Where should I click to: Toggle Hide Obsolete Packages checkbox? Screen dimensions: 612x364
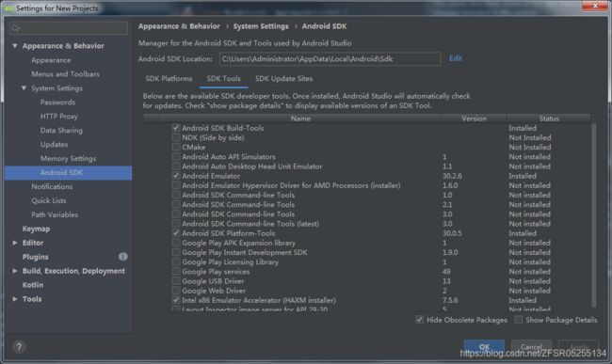pos(420,320)
